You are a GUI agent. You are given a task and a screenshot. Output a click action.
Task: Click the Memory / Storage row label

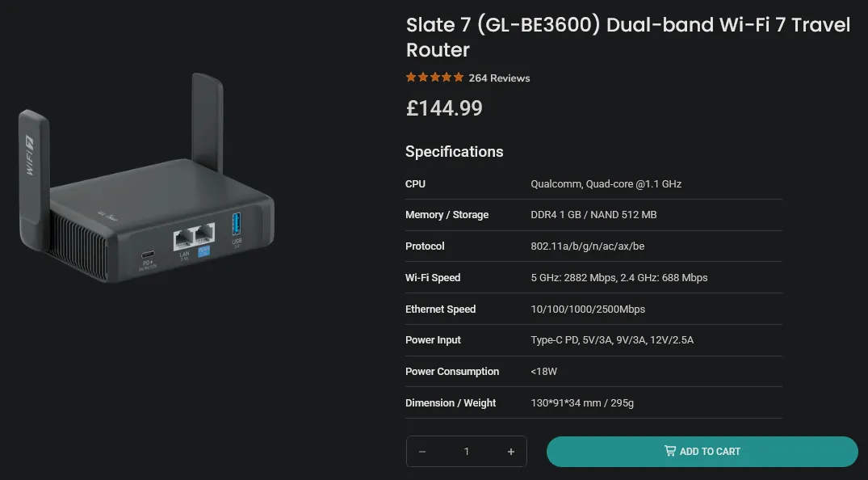(x=447, y=215)
